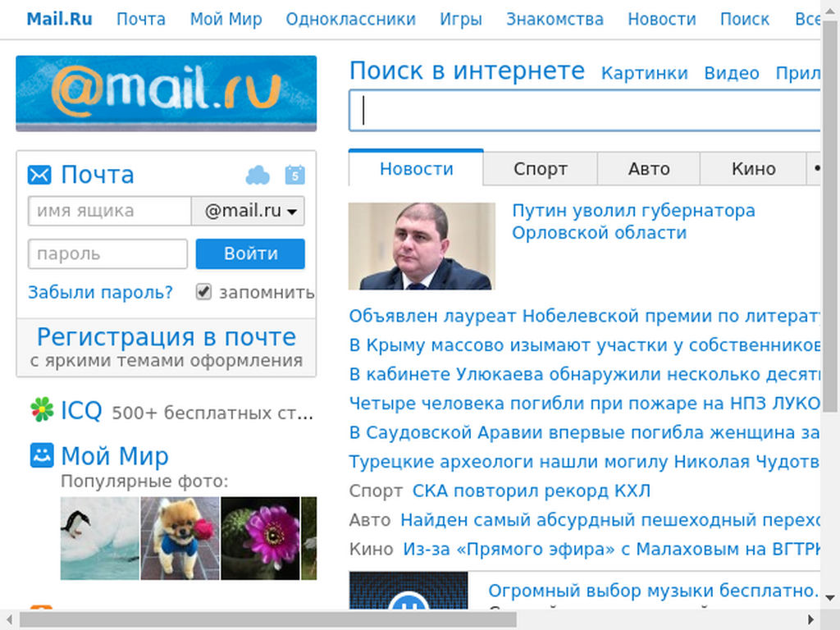This screenshot has height=630, width=840.
Task: Open the ICQ link
Action: click(81, 411)
